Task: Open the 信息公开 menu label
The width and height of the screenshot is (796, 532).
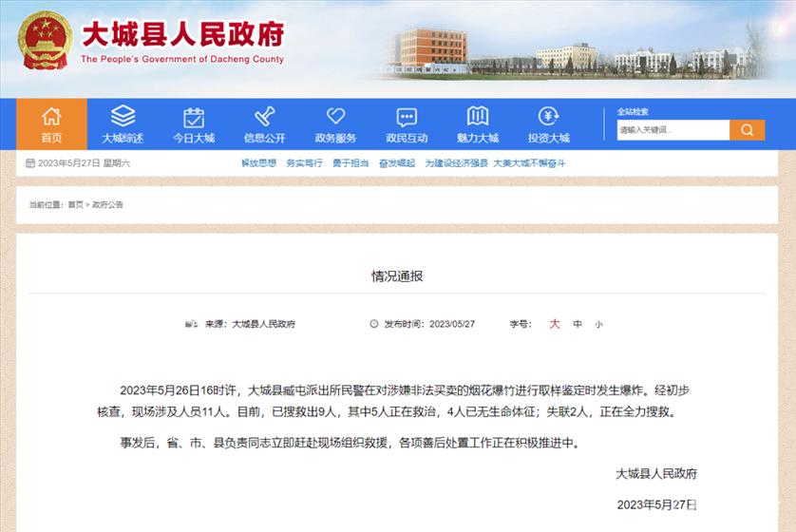Action: [x=264, y=138]
